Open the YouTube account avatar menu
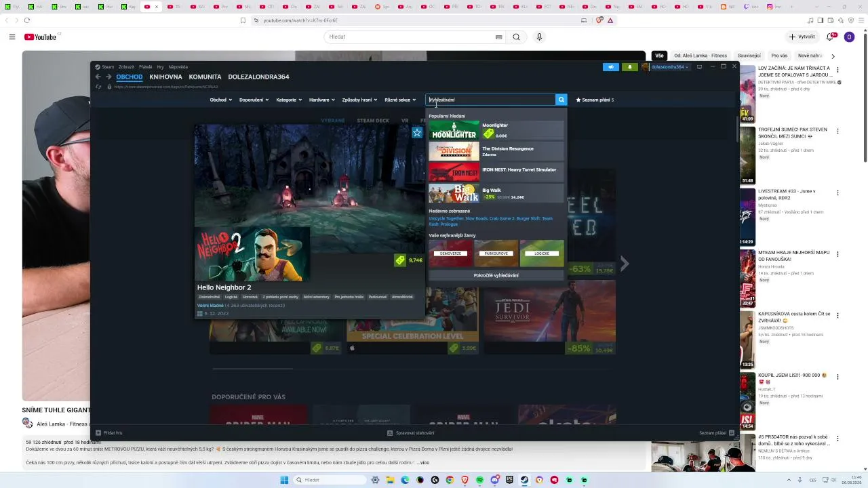 click(849, 37)
